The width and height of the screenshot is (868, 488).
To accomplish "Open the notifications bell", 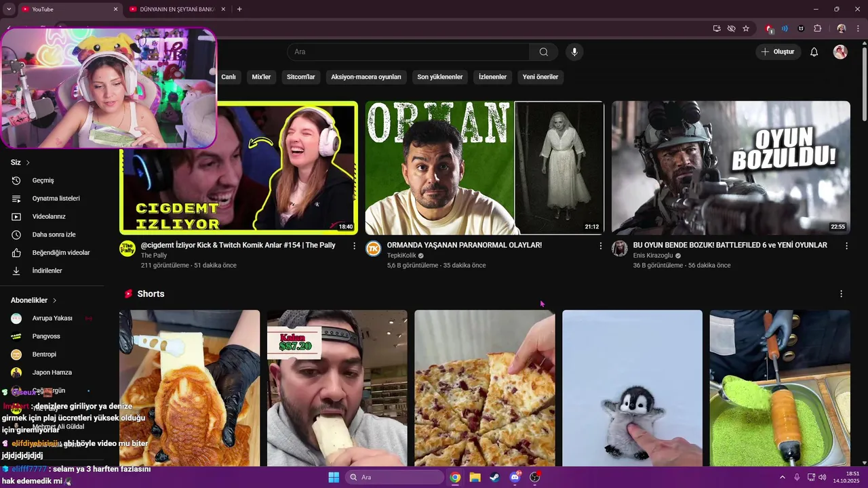I will 814,52.
